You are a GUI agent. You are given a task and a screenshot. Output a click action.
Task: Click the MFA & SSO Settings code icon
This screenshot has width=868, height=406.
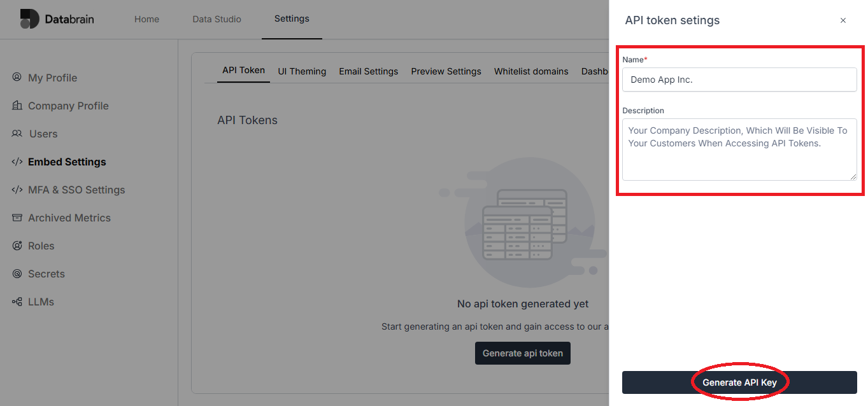coord(17,190)
